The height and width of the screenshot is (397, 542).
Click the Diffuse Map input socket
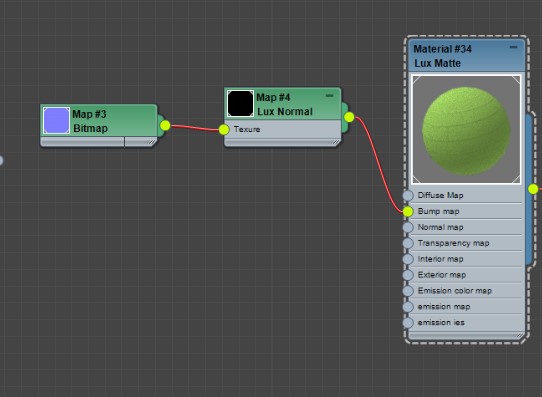coord(408,195)
